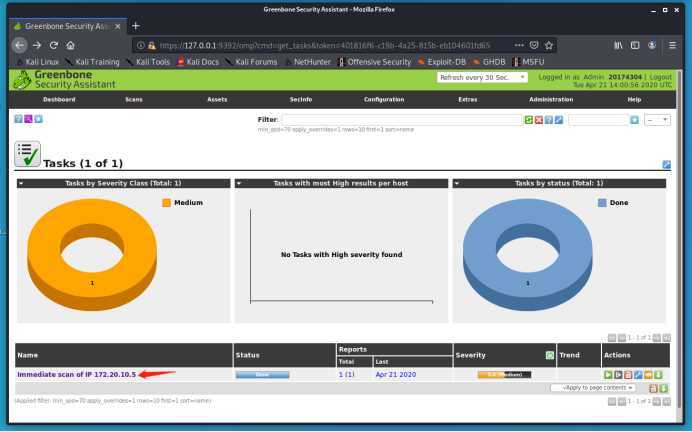Expand Tasks with most High results menu
The image size is (692, 432).
(239, 183)
